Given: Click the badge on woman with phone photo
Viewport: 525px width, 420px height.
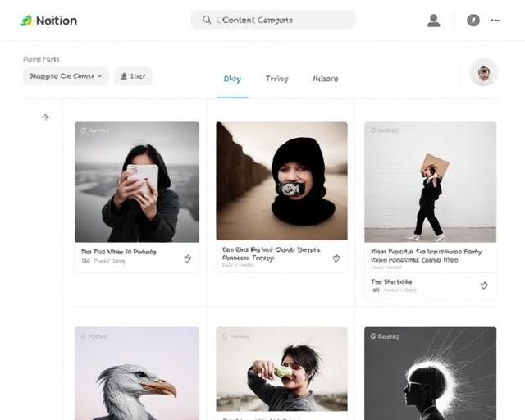Looking at the screenshot, I should pyautogui.click(x=95, y=130).
